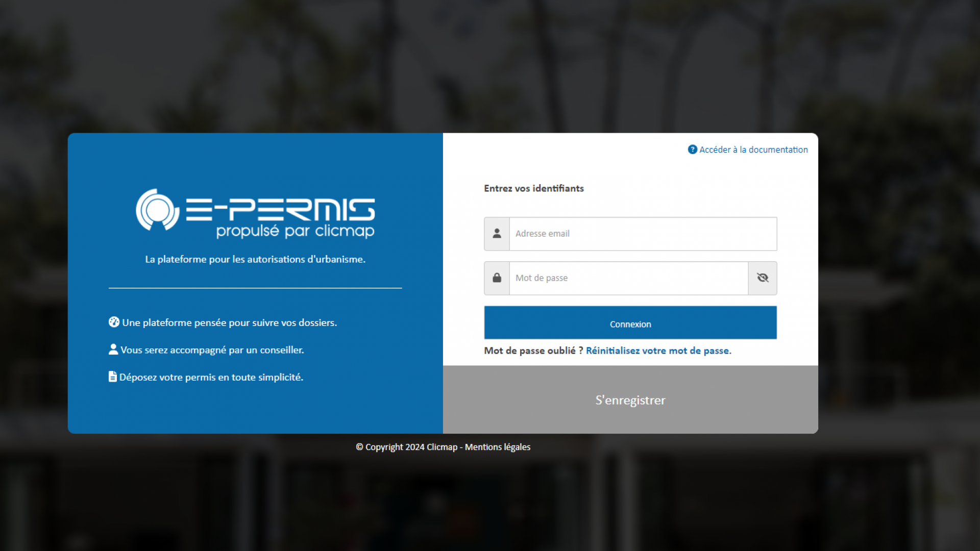Image resolution: width=980 pixels, height=551 pixels.
Task: Focus the Mot de passe input field
Action: [629, 278]
